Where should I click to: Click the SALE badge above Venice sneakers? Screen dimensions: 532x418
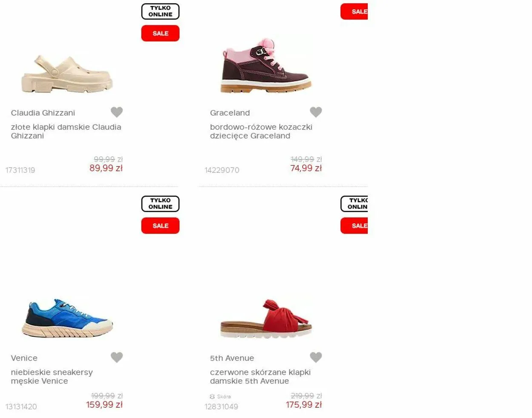pos(160,226)
